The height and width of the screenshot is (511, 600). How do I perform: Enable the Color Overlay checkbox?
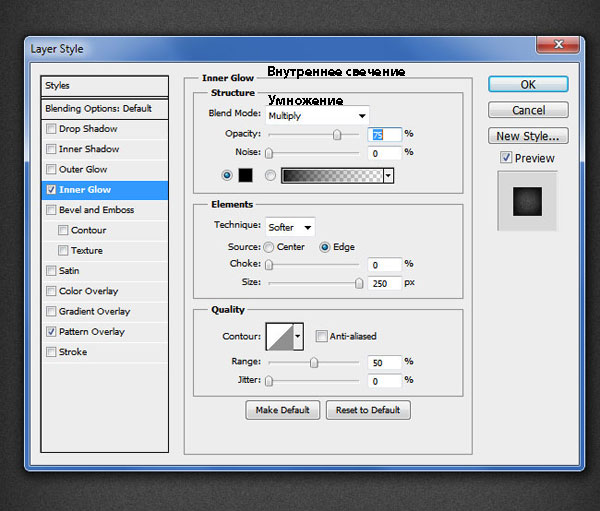tap(51, 291)
